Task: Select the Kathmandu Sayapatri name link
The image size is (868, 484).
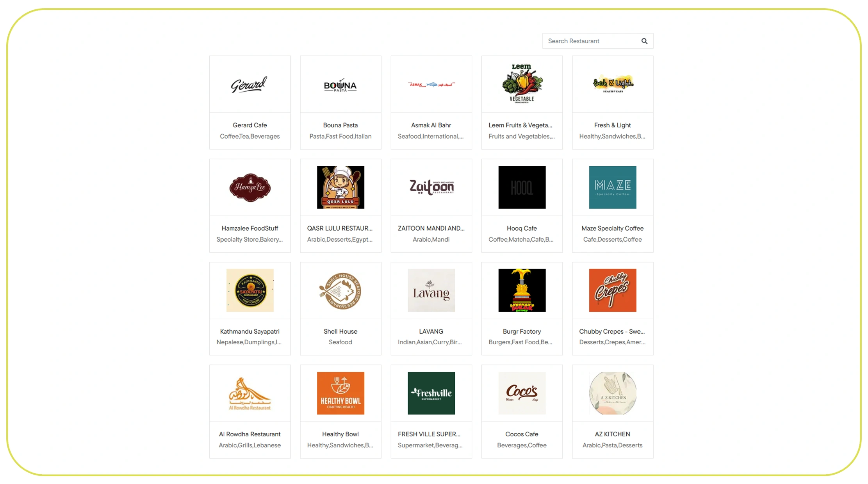Action: [250, 331]
